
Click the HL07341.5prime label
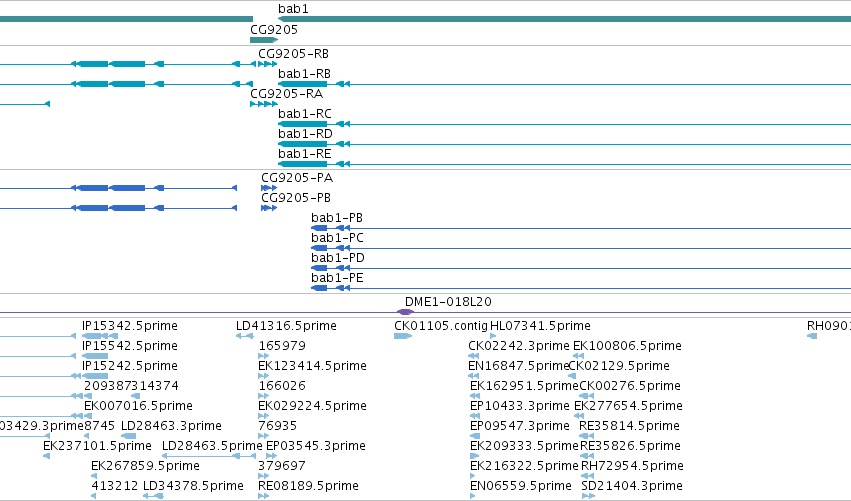click(540, 326)
